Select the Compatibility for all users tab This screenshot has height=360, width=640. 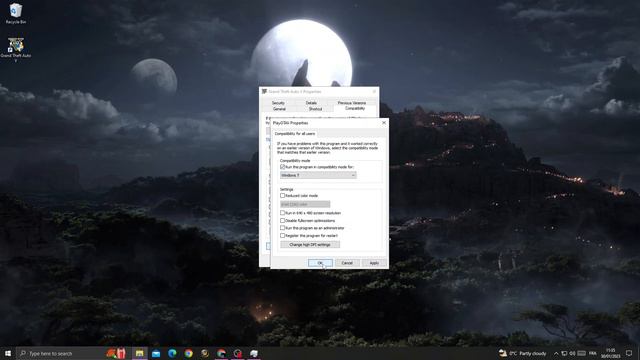(x=295, y=133)
